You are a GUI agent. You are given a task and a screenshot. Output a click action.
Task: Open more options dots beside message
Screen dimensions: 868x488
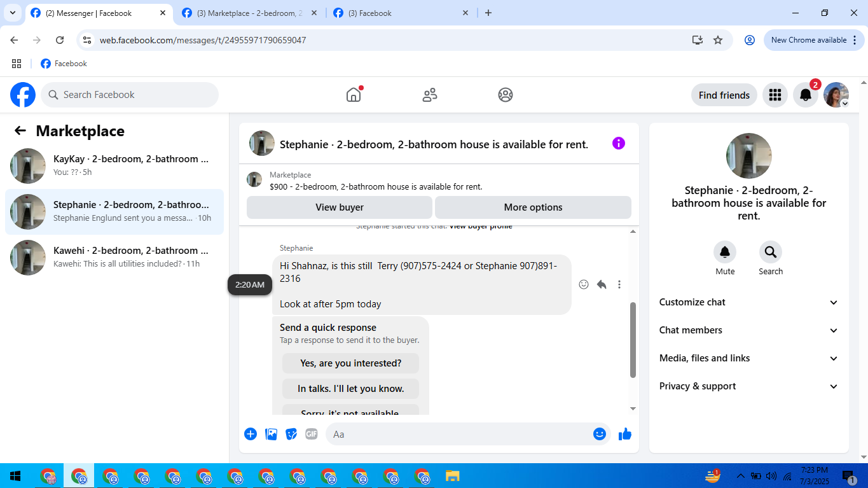619,284
